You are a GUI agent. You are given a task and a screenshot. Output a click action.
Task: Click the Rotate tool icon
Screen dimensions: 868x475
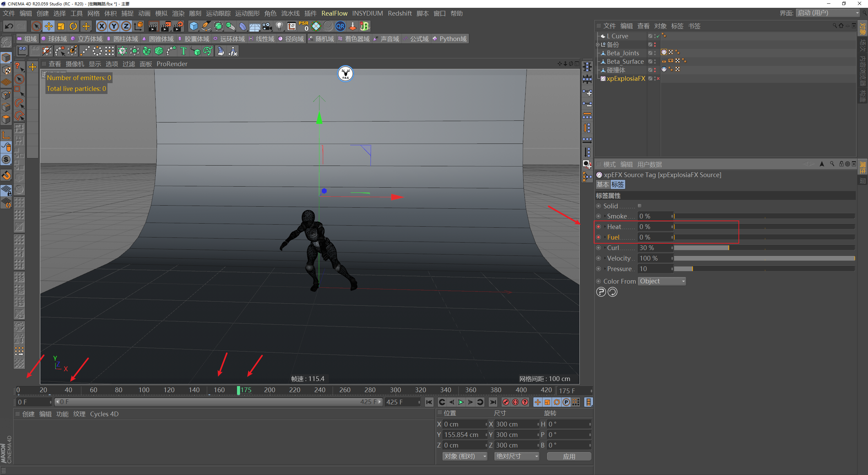[x=73, y=26]
